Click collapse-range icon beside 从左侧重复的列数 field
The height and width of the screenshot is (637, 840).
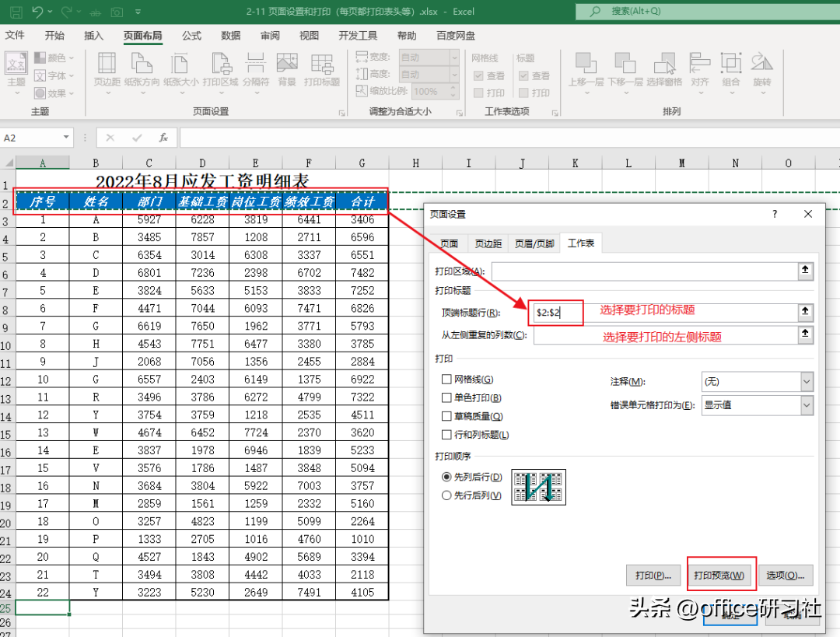(x=805, y=334)
